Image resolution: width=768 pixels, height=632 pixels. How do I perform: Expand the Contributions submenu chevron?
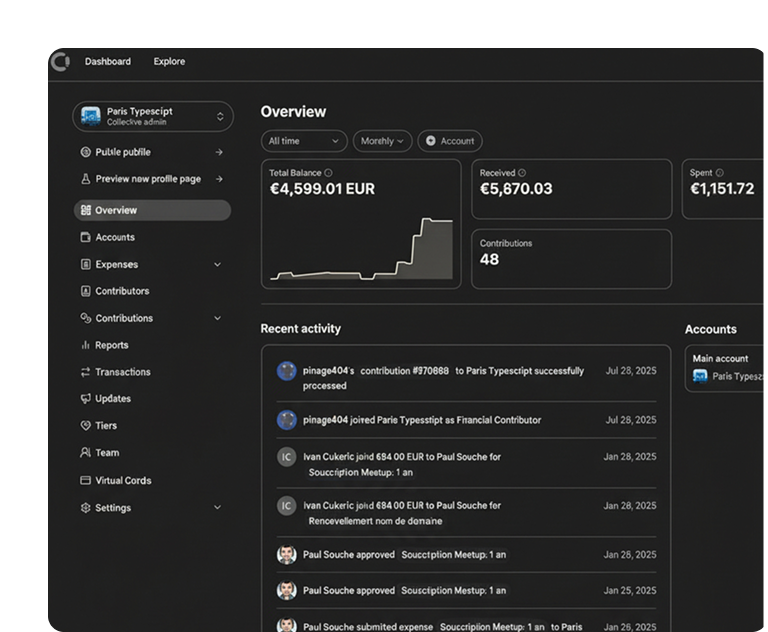point(217,319)
